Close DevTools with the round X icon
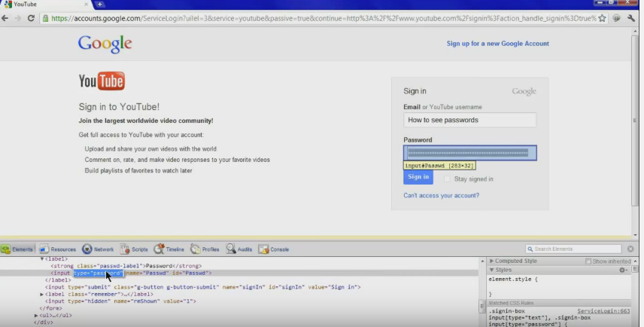This screenshot has height=327, width=644. point(630,249)
